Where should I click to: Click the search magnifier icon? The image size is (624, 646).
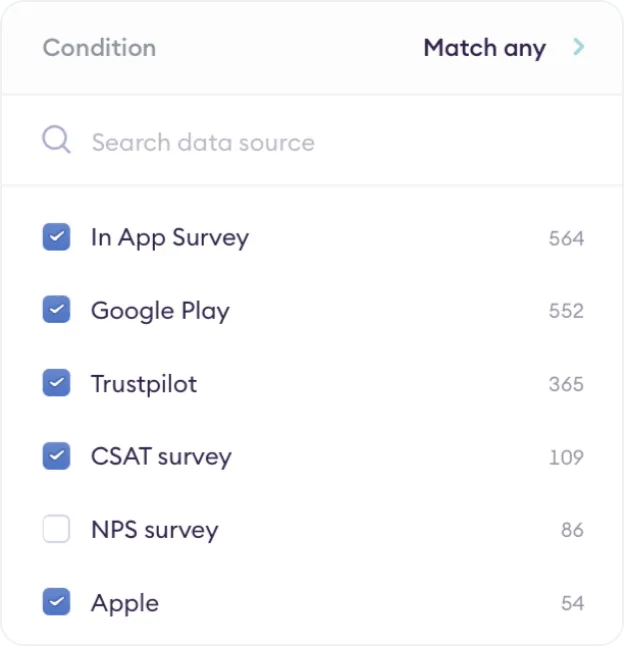coord(56,140)
